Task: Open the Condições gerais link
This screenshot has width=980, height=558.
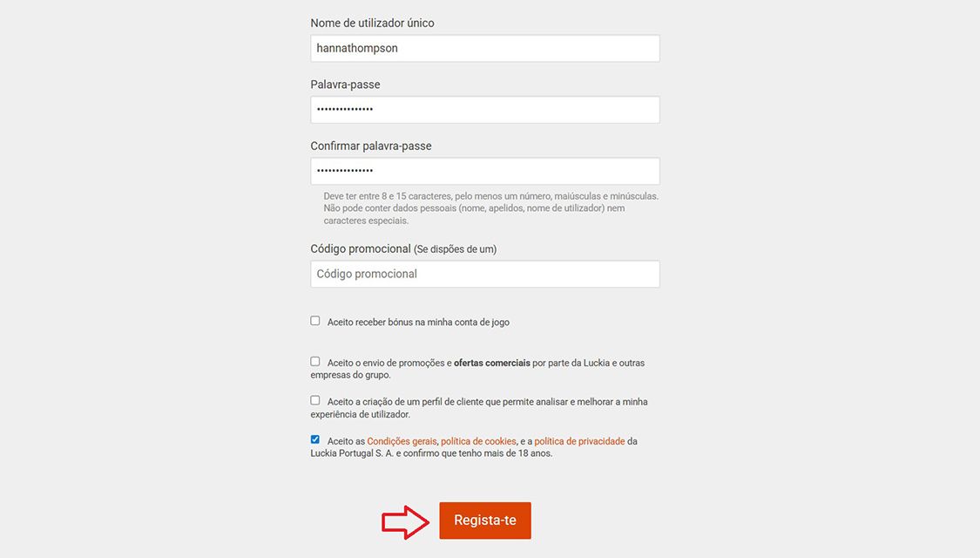Action: (401, 441)
